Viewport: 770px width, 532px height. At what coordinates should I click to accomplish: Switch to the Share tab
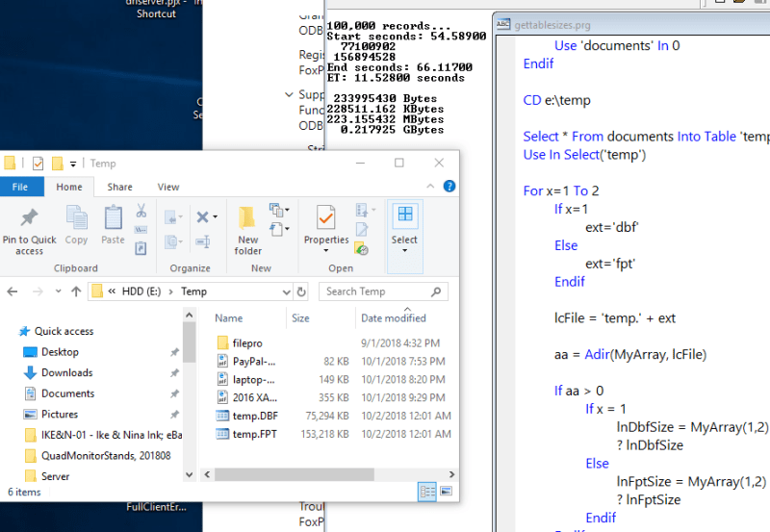[x=119, y=187]
